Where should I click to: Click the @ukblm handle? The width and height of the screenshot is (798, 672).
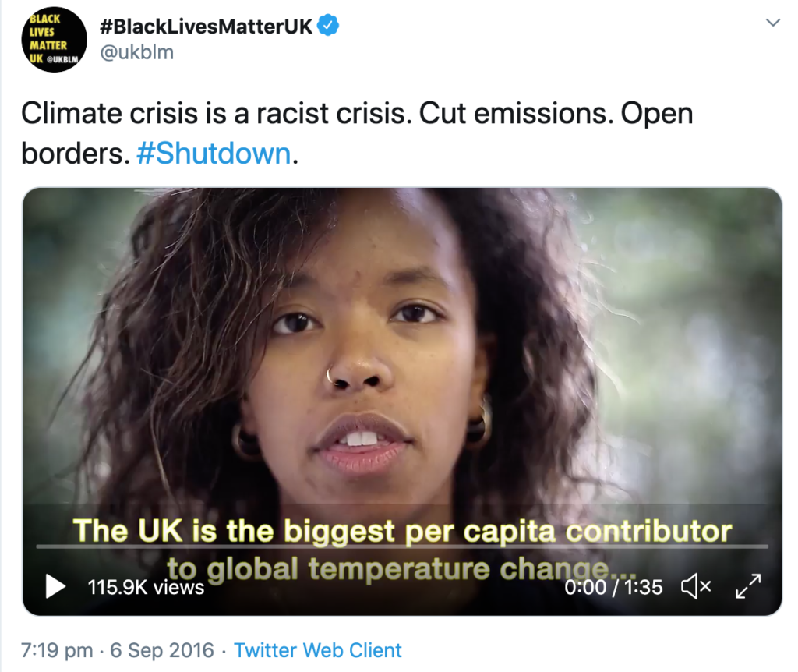click(x=136, y=52)
